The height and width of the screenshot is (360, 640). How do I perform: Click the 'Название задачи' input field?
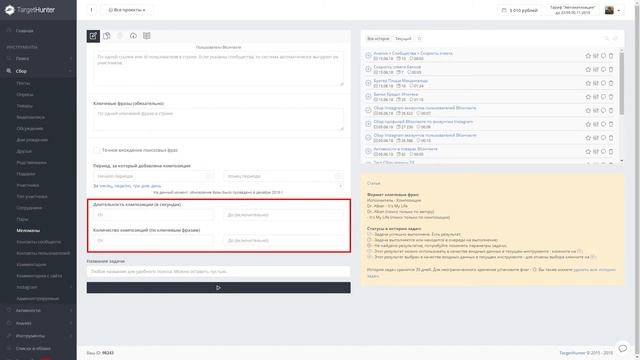(218, 271)
